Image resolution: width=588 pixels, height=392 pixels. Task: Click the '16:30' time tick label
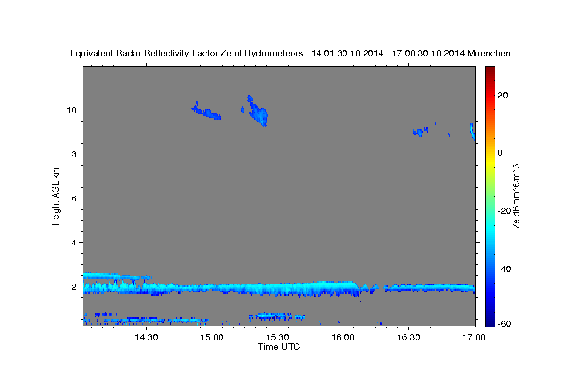(x=408, y=337)
